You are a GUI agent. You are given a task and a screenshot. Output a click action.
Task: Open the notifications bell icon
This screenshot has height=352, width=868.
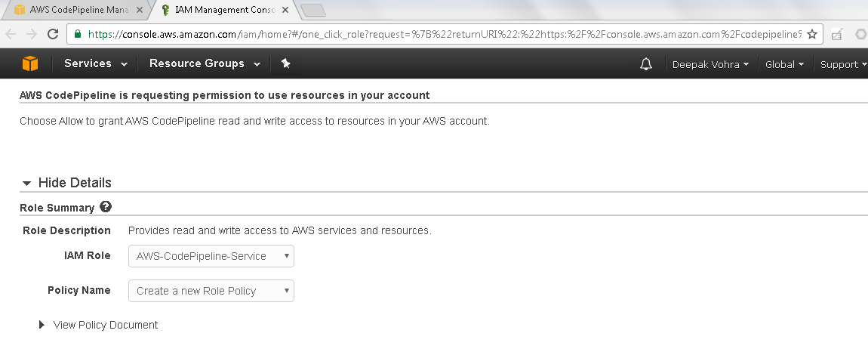coord(646,64)
